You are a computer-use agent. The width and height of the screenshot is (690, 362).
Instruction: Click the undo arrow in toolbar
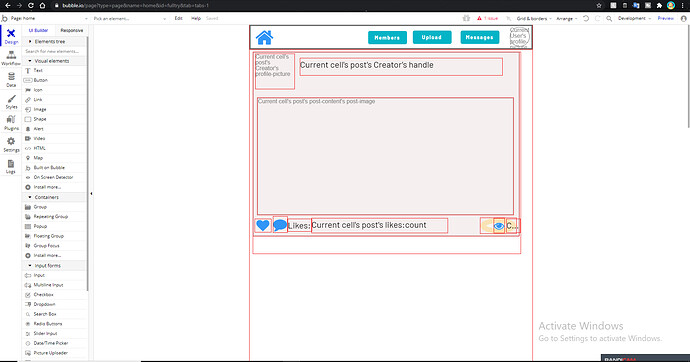tap(586, 18)
